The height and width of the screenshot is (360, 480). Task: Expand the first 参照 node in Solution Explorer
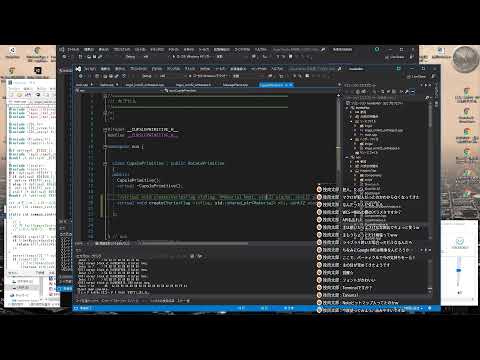[351, 112]
